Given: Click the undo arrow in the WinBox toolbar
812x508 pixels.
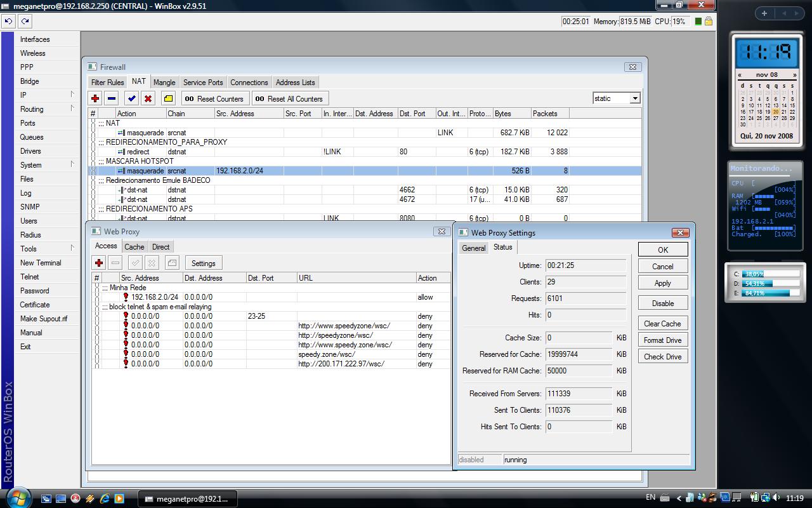Looking at the screenshot, I should tap(8, 21).
